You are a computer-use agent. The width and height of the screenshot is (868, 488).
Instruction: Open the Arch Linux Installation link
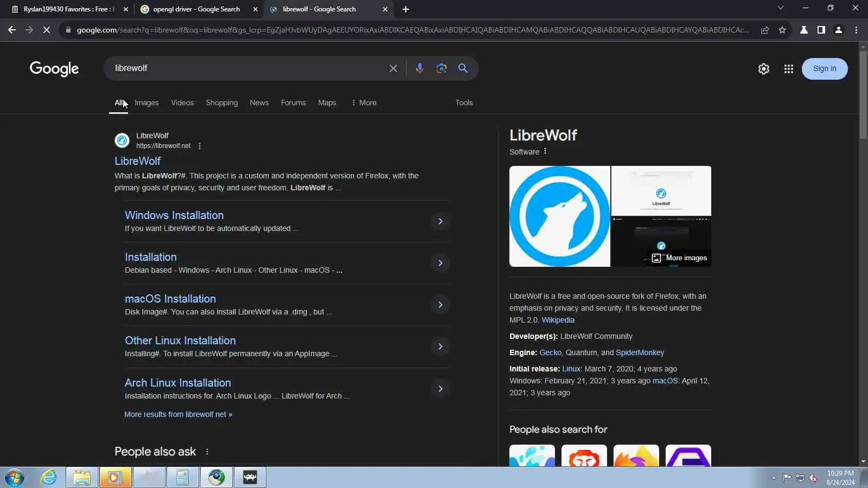tap(178, 383)
